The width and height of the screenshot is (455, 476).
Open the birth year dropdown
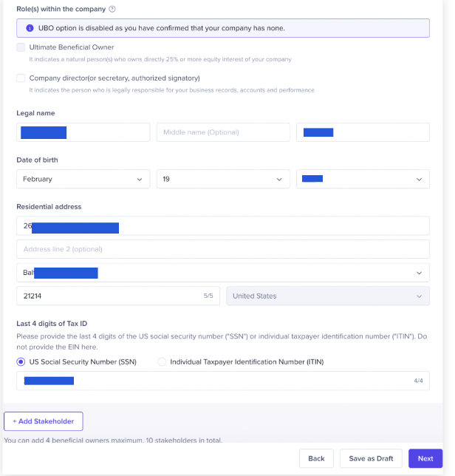click(x=362, y=179)
